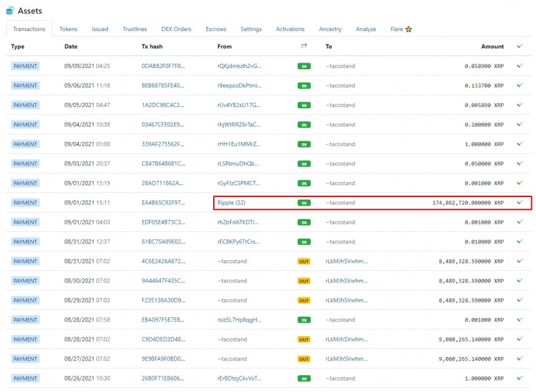Click the Flare star icon
This screenshot has height=392, width=536.
click(408, 29)
